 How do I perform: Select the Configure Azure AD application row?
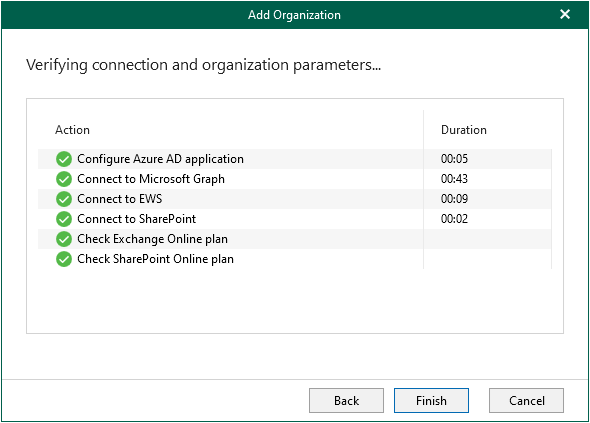(295, 159)
